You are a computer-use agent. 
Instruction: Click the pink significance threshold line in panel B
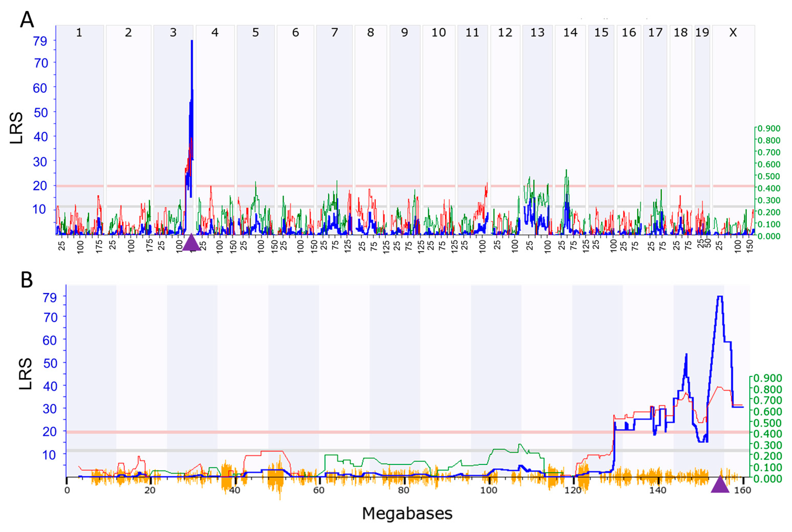339,432
